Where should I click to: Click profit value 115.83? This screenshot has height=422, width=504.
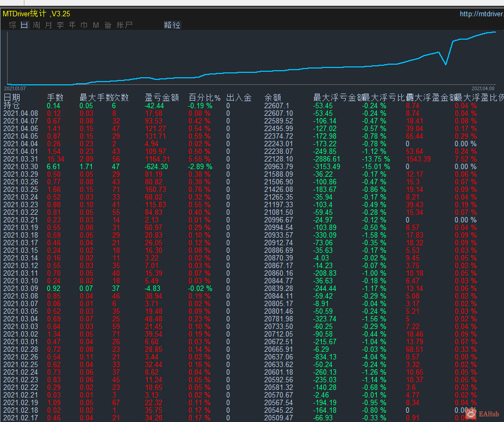pyautogui.click(x=155, y=204)
